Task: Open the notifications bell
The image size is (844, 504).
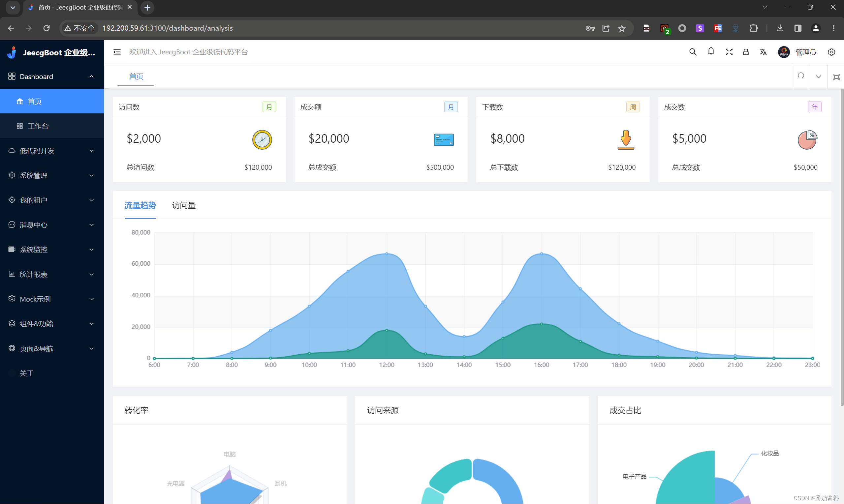Action: tap(711, 51)
